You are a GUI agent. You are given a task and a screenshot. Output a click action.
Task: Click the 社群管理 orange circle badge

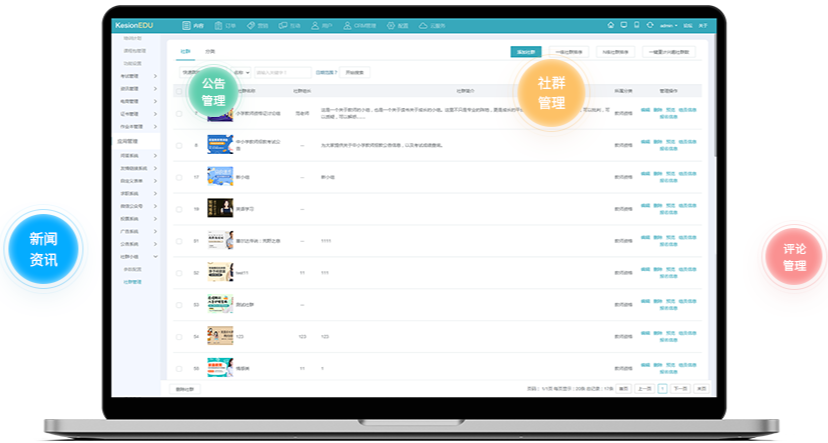551,93
